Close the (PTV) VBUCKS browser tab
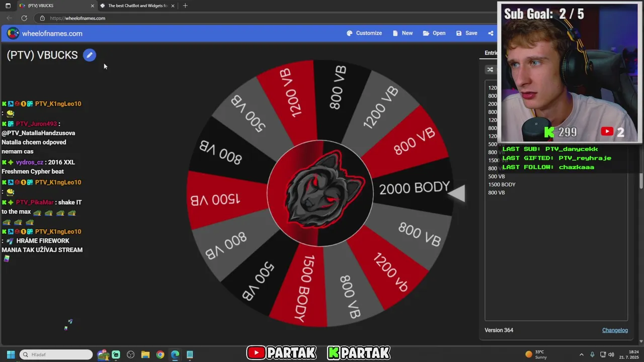The image size is (644, 362). pyautogui.click(x=93, y=6)
